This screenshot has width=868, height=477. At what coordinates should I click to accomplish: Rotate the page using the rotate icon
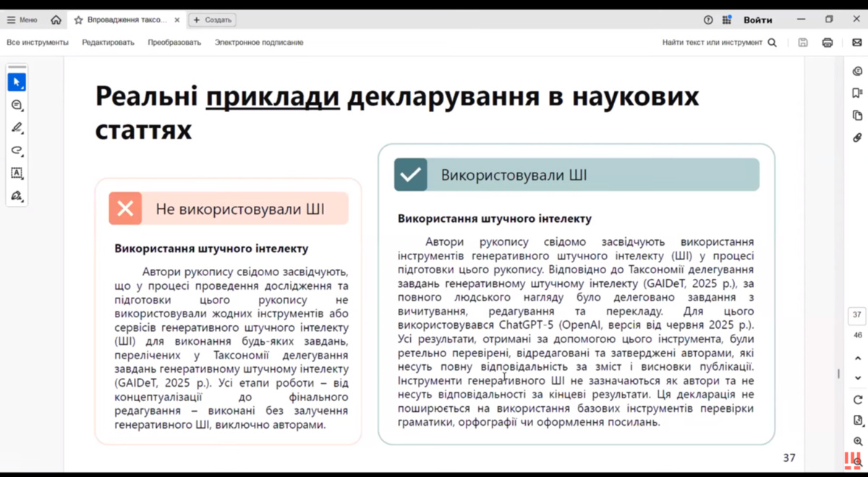(857, 400)
